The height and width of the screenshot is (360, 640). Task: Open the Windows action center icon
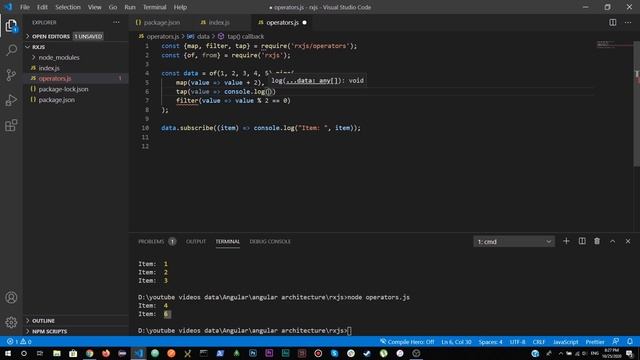629,353
